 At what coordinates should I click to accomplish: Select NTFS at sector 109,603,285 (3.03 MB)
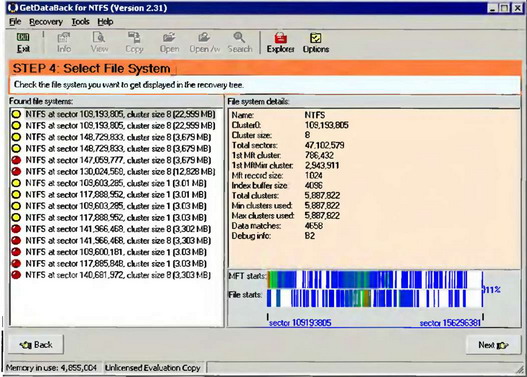(x=116, y=206)
